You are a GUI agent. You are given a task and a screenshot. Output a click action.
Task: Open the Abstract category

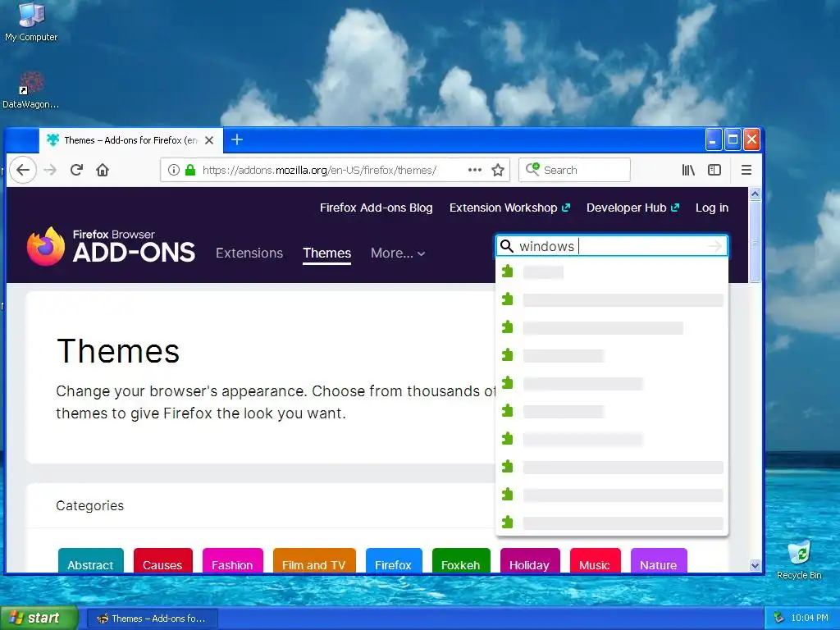tap(90, 560)
